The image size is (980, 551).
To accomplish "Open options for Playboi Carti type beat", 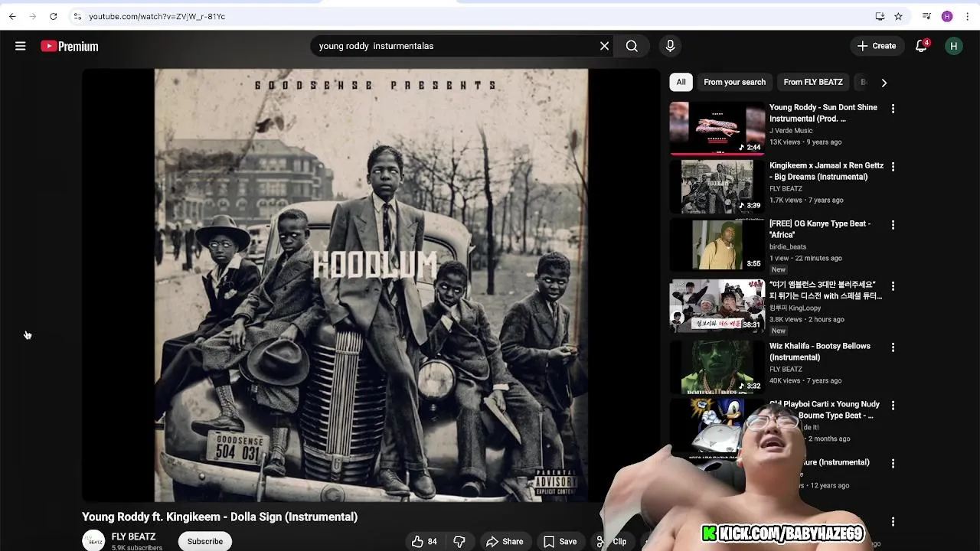I will click(893, 406).
